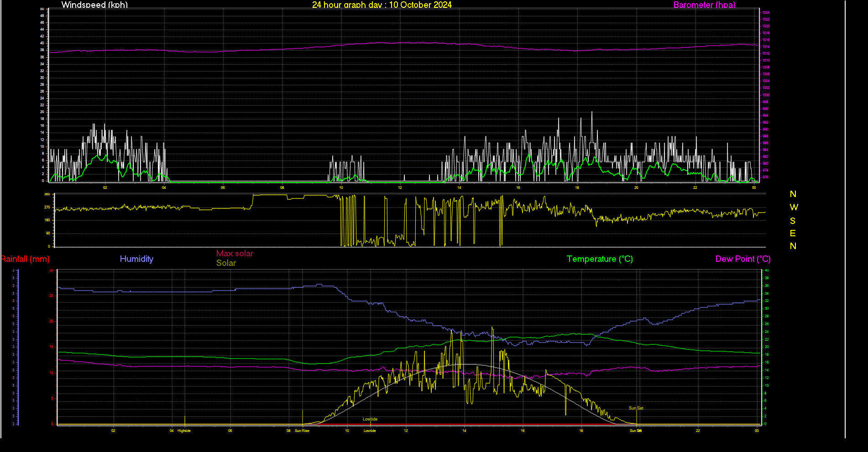Click hour label "14" on the lower graph axis

point(464,431)
